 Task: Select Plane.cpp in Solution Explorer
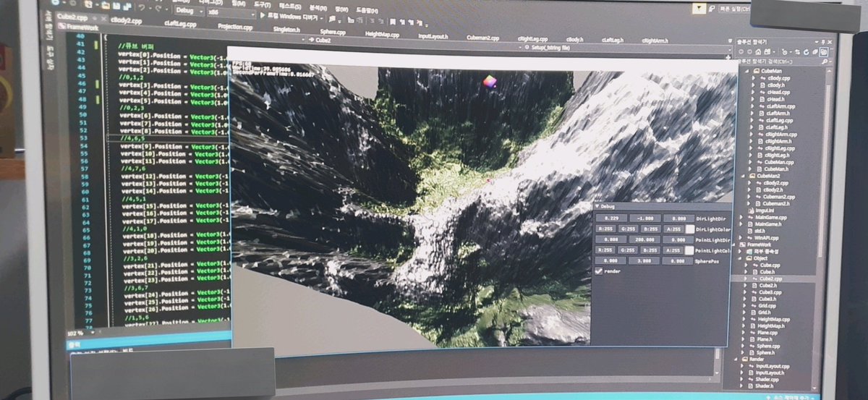767,333
